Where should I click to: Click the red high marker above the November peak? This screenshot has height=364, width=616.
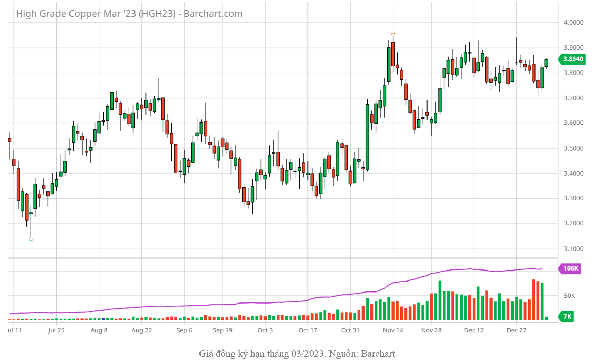(x=393, y=34)
